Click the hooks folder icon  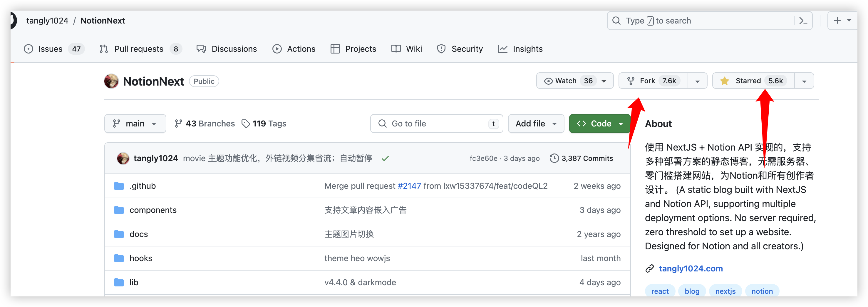click(119, 258)
